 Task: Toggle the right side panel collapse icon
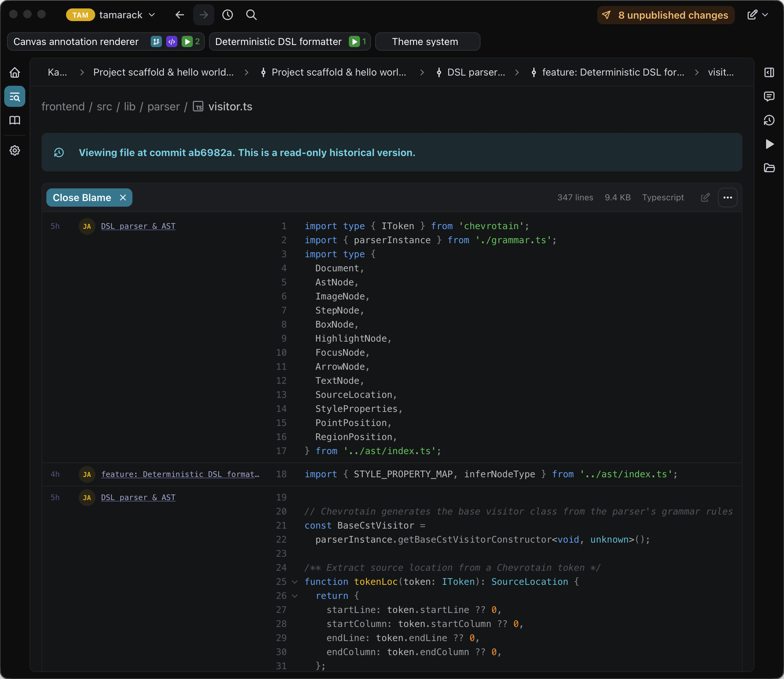click(769, 72)
